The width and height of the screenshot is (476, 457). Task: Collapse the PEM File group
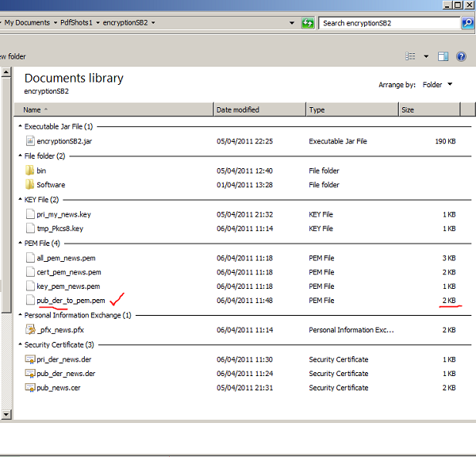click(x=20, y=243)
